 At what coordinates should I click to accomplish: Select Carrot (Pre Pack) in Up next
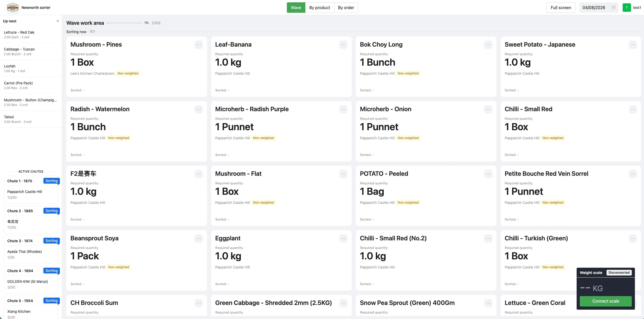(31, 85)
